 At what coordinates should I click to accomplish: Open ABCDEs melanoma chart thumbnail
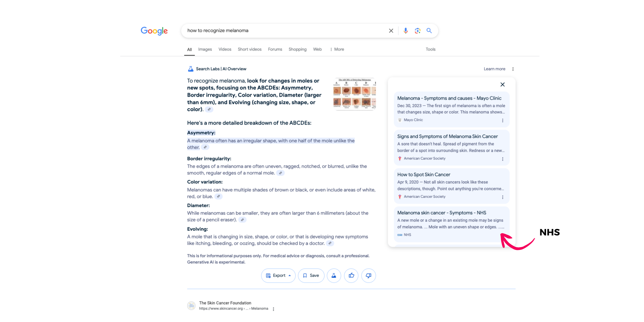354,94
